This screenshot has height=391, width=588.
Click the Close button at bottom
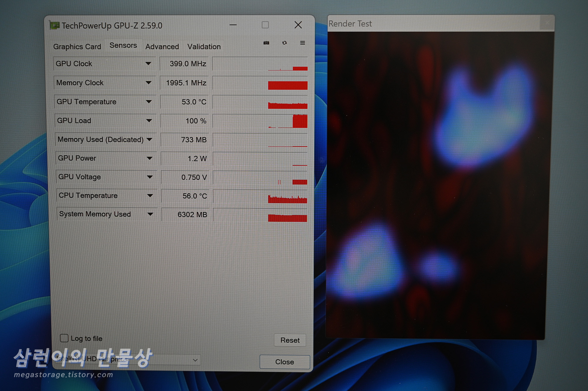[x=284, y=362]
